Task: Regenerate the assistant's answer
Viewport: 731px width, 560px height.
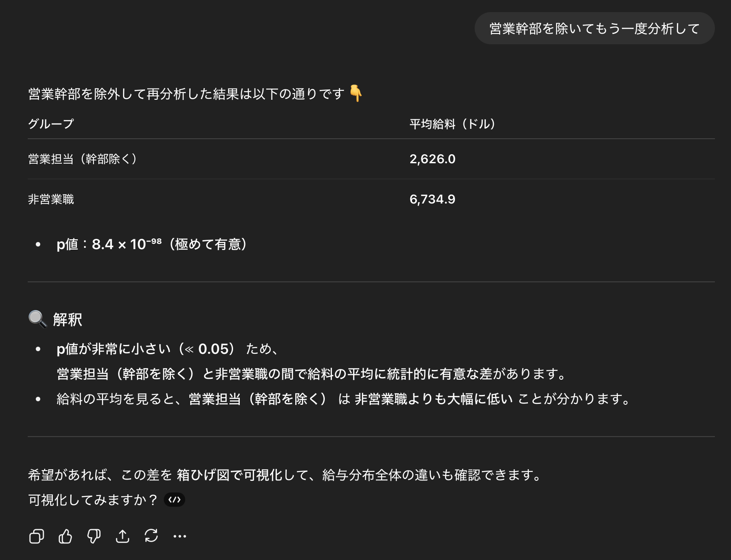Action: point(151,536)
